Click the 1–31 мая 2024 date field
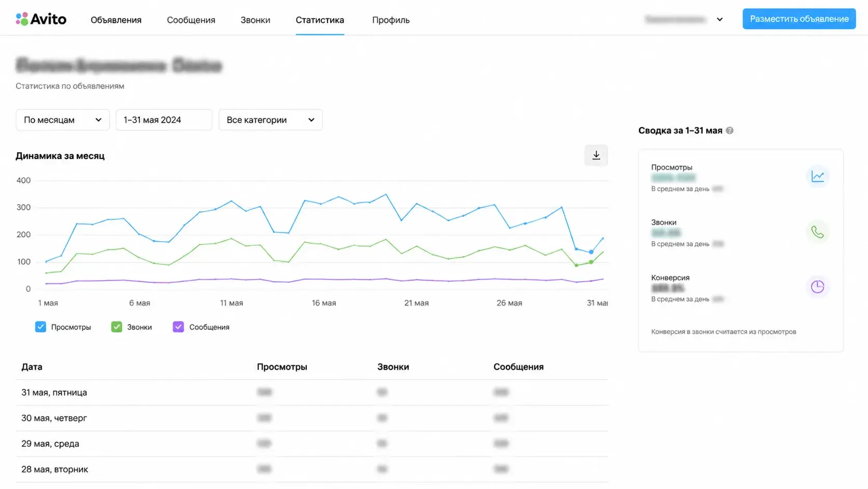868x489 pixels. click(164, 120)
